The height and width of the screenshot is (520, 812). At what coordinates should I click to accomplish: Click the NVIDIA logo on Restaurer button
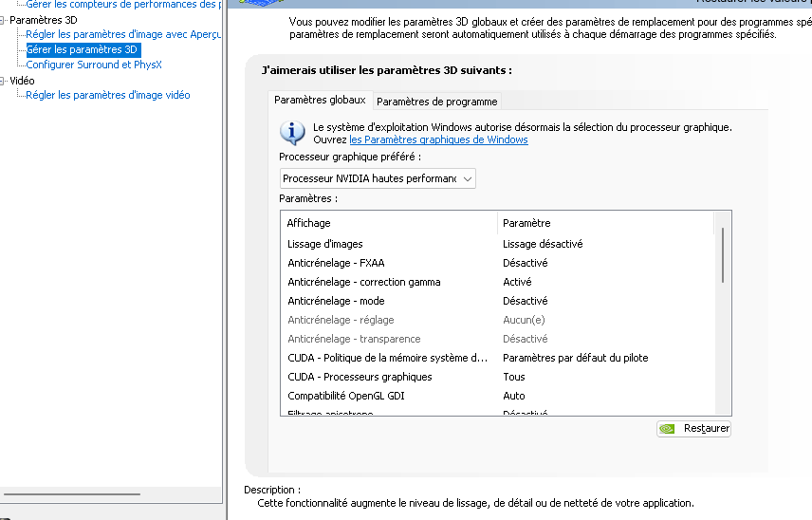(x=667, y=429)
